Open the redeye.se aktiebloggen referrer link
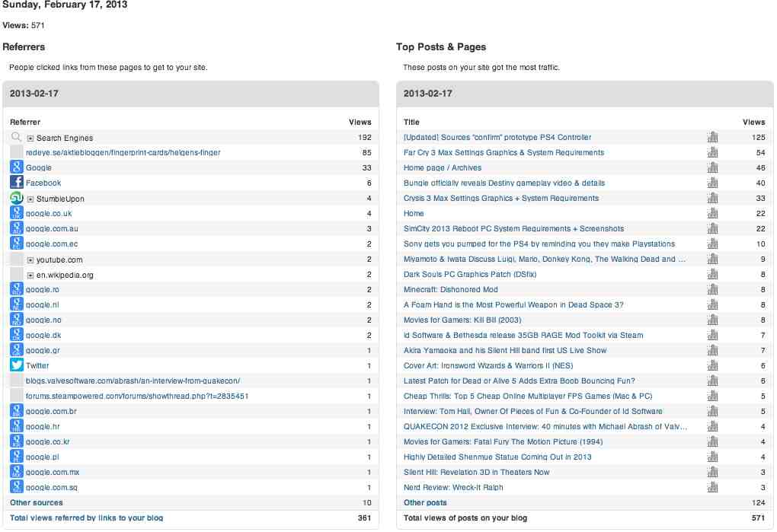Image resolution: width=777 pixels, height=532 pixels. (x=123, y=152)
